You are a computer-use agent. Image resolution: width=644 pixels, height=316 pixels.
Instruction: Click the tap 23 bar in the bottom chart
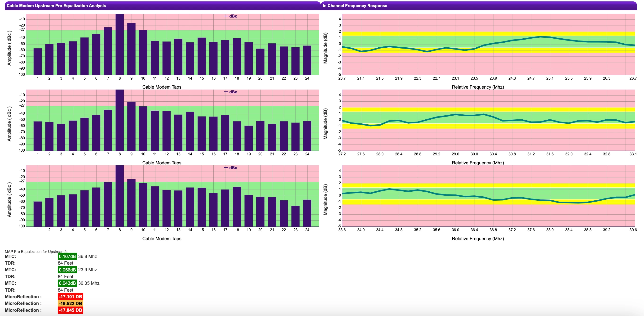(296, 216)
